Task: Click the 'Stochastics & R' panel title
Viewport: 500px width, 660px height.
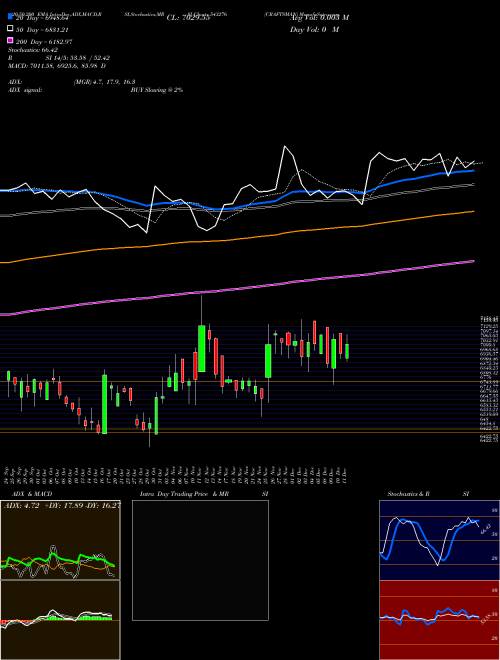Action: tap(408, 494)
